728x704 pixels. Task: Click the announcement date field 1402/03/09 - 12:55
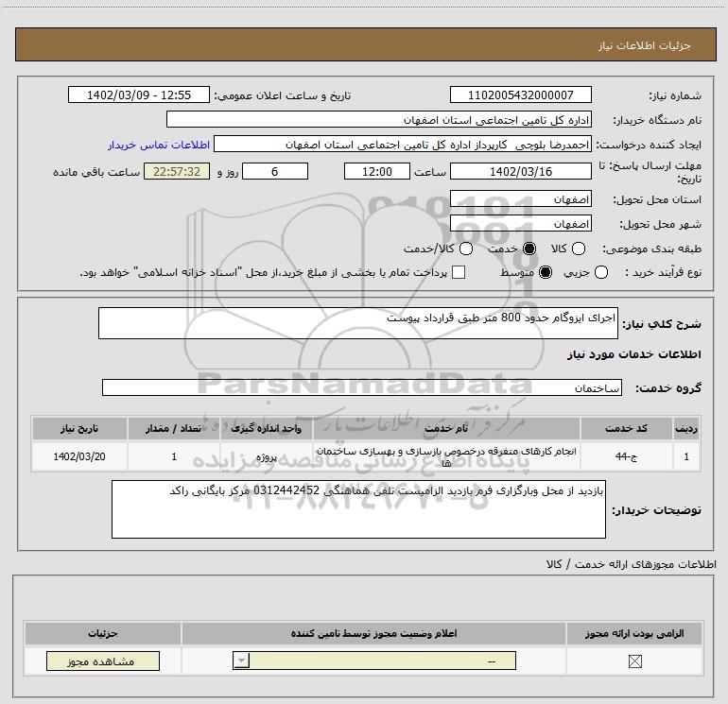click(x=139, y=95)
